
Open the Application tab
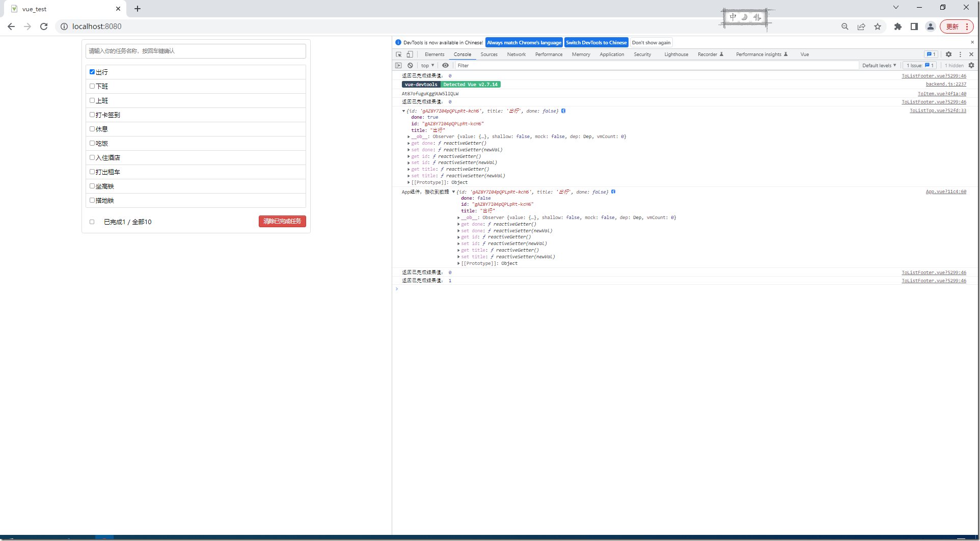(612, 55)
